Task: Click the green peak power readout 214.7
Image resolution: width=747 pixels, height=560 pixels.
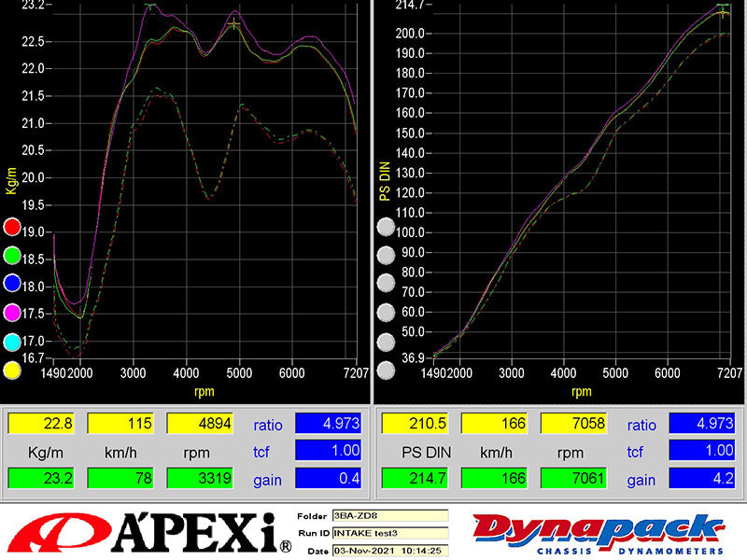Action: coord(414,479)
